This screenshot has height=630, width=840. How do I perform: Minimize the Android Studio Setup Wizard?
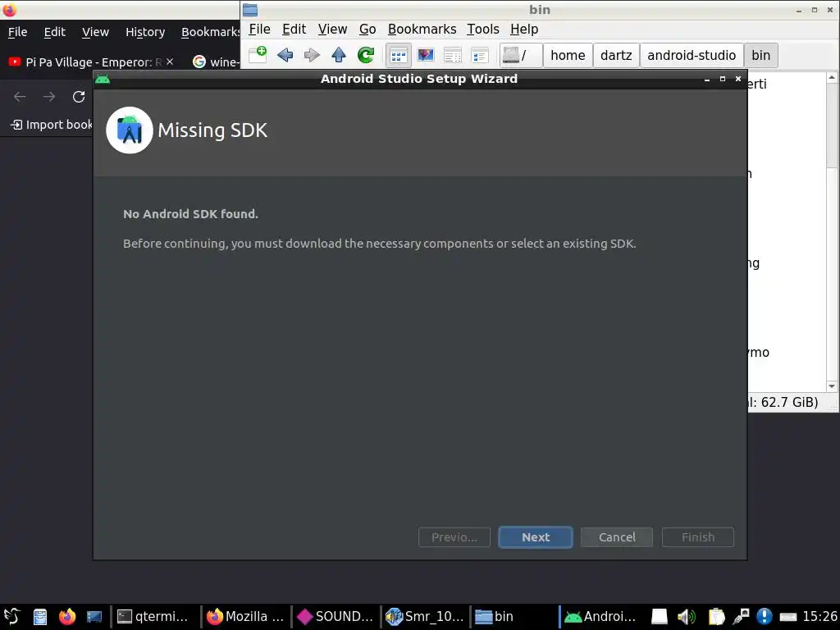click(x=706, y=79)
